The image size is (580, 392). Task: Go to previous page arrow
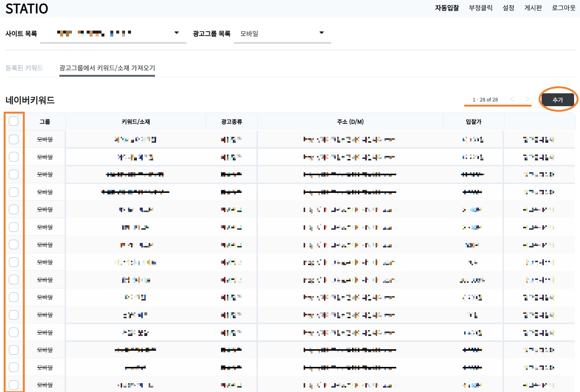pyautogui.click(x=512, y=99)
